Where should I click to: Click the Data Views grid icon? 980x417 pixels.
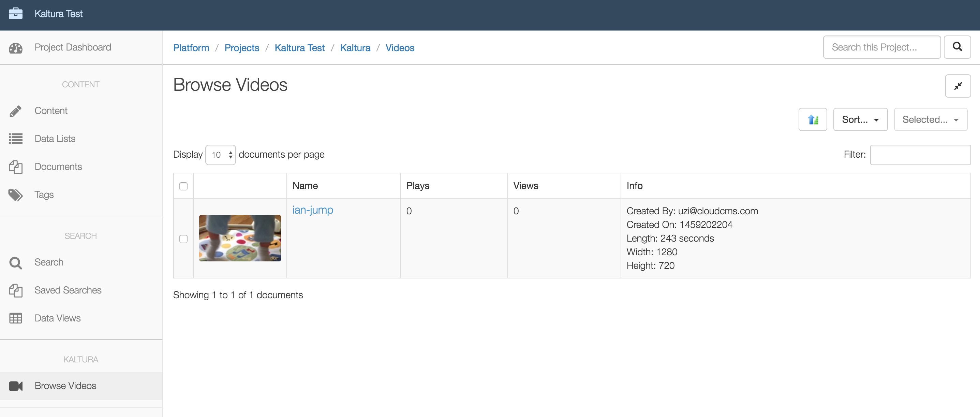point(16,318)
